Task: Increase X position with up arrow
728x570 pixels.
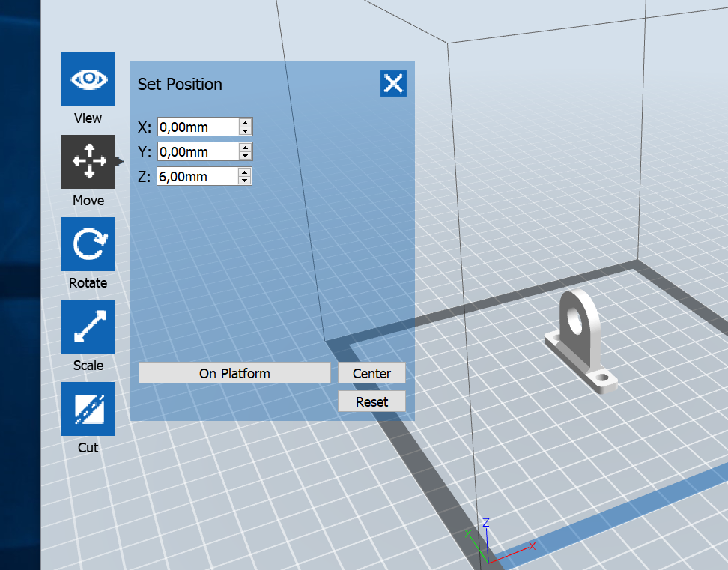Action: (245, 123)
